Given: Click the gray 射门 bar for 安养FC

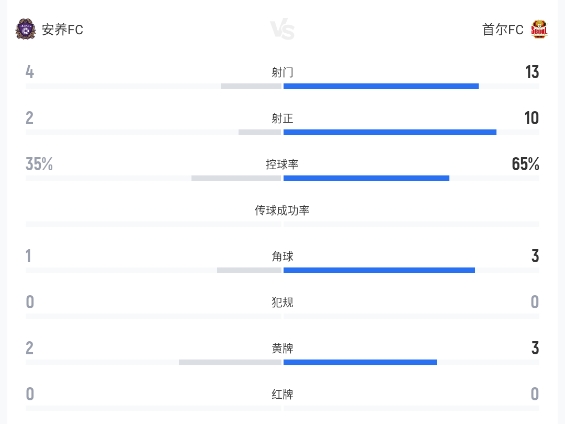Looking at the screenshot, I should [x=251, y=86].
